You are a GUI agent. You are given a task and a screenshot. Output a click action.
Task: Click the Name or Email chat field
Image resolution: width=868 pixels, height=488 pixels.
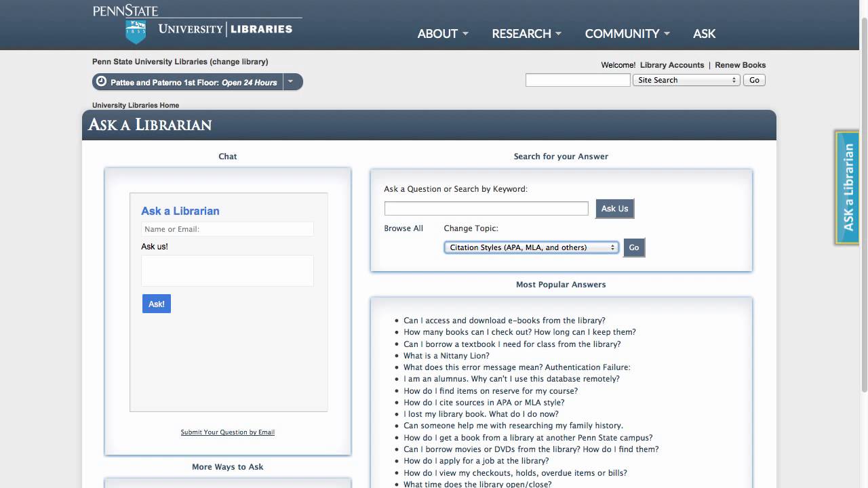click(227, 229)
